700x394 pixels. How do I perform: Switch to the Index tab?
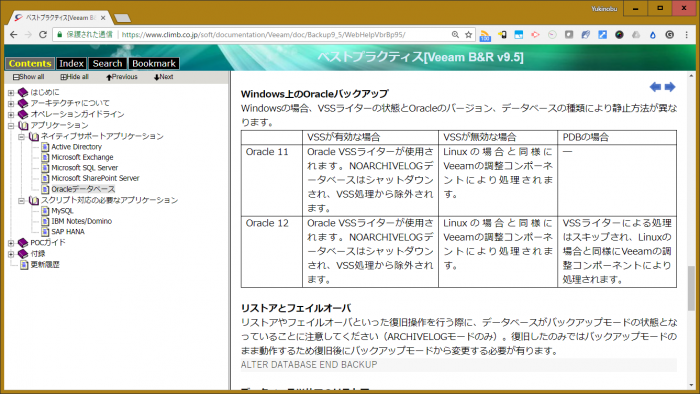click(71, 63)
